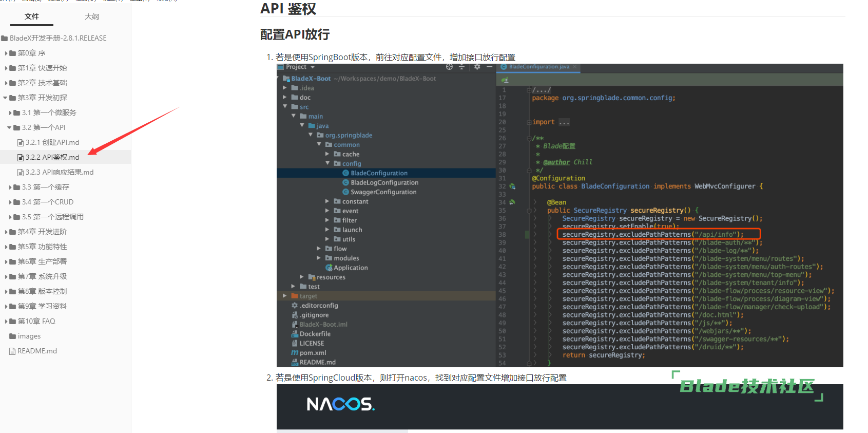Switch to the 文件 tab

(x=32, y=16)
